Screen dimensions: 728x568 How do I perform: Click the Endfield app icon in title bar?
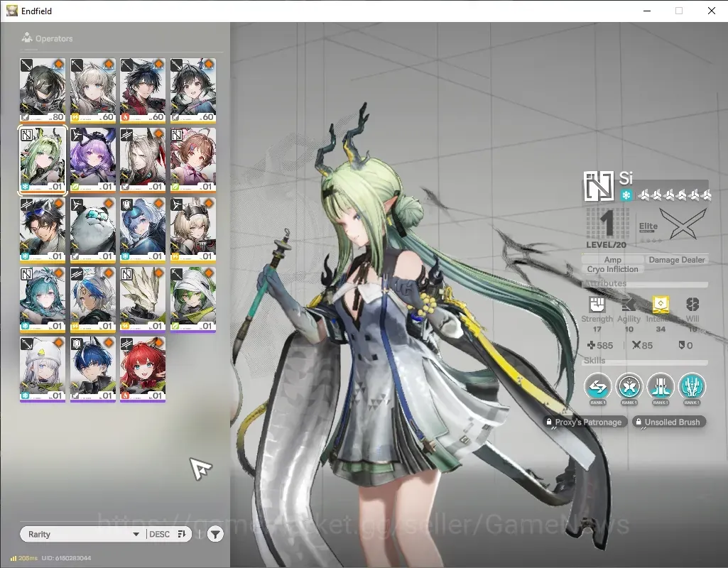pos(11,11)
